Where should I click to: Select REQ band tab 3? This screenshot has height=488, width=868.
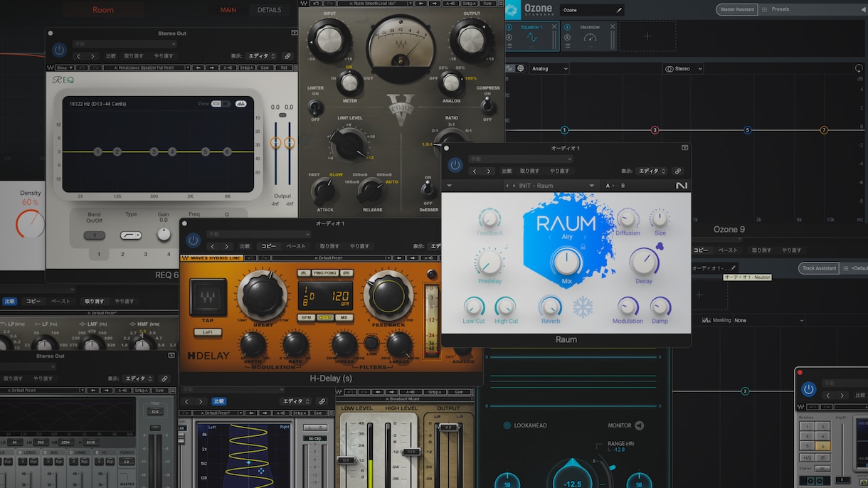tap(146, 254)
